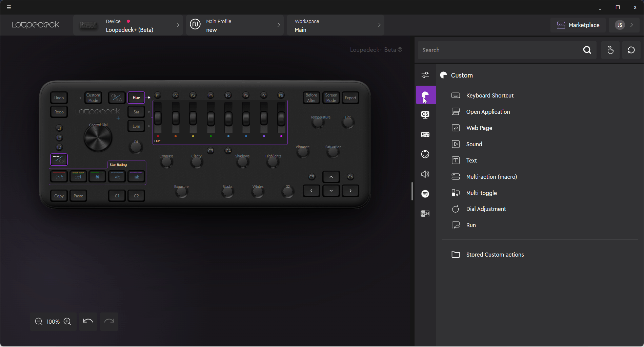Expand the Main Profile selector
The height and width of the screenshot is (347, 644).
point(235,25)
